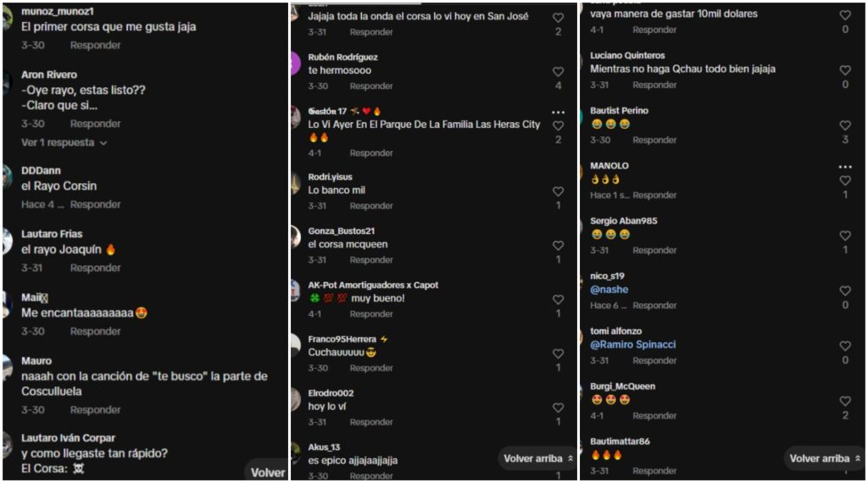Tap heart on Gonza_Bustos21's corsa mcqueen comment

[x=558, y=246]
